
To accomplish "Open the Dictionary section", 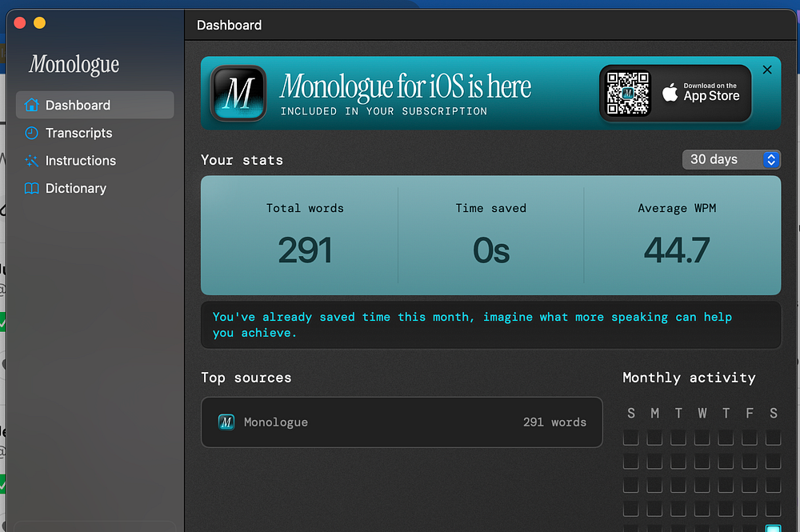I will click(95, 188).
